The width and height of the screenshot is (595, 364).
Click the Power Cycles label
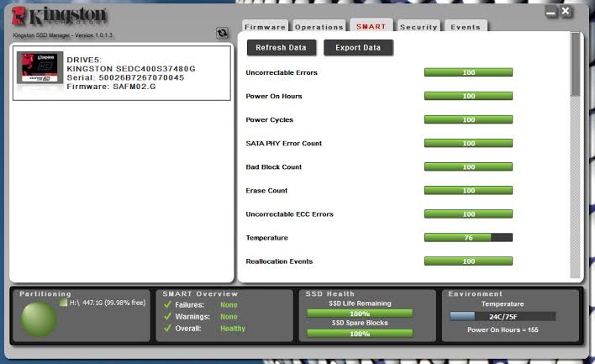coord(270,120)
